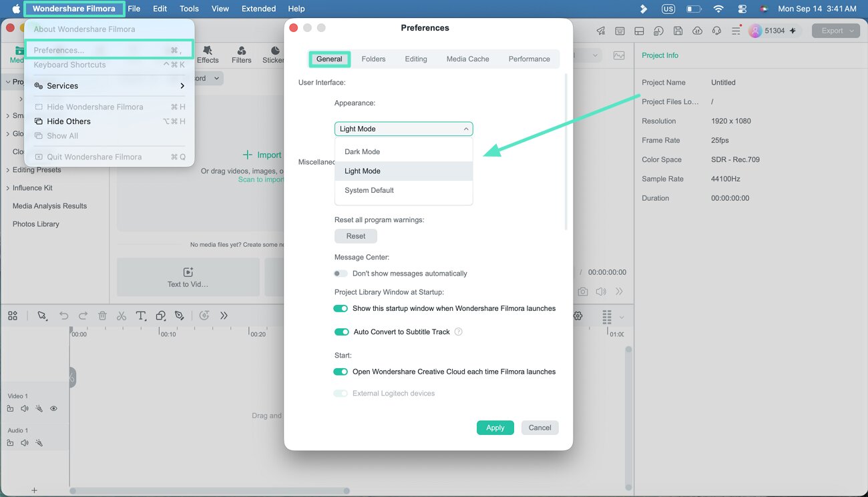Image resolution: width=868 pixels, height=497 pixels.
Task: Click the subtitle panel icon in top toolbar
Action: 620,31
